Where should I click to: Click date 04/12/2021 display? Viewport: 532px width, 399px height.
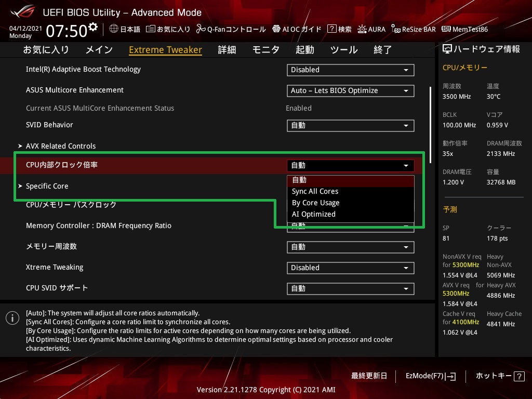[x=26, y=29]
